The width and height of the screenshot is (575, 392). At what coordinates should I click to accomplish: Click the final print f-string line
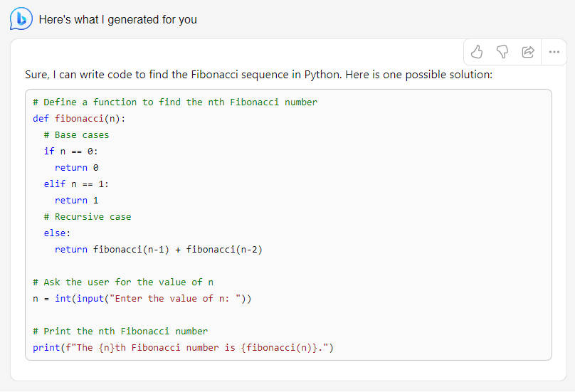point(183,348)
